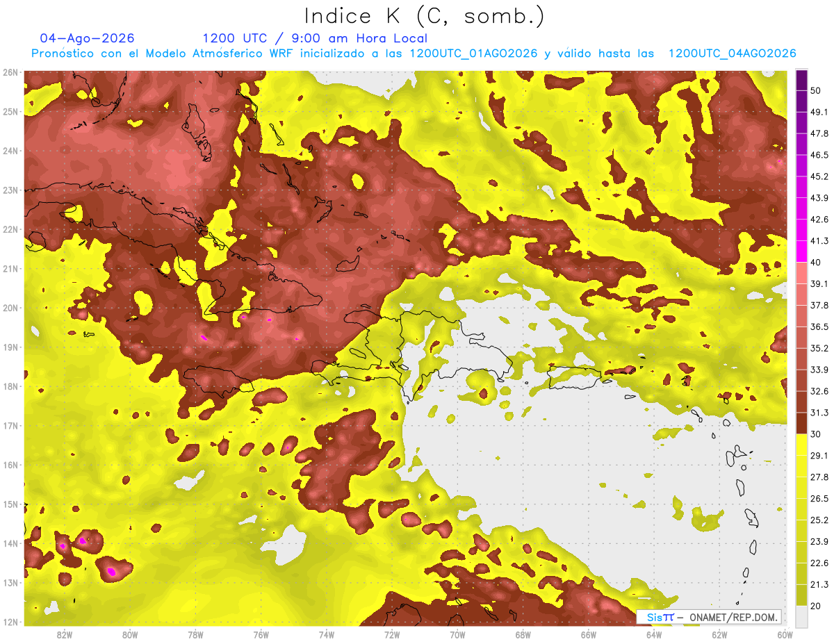Click the latitude label 13N
This screenshot has height=644, width=834.
click(10, 582)
